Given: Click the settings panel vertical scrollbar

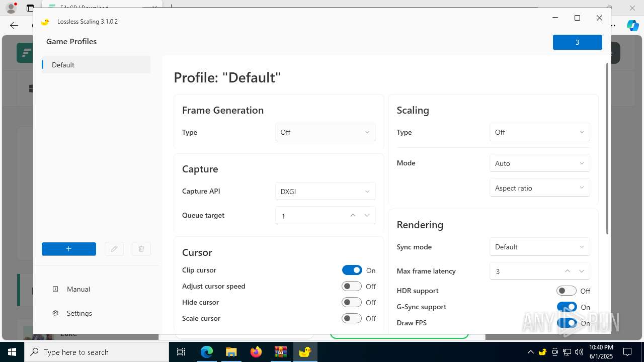Looking at the screenshot, I should point(607,148).
